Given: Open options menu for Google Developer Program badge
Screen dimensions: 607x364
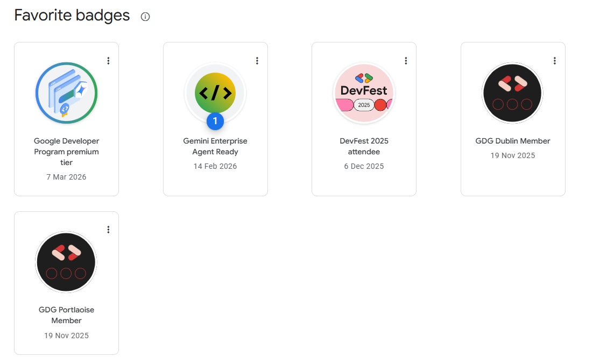Looking at the screenshot, I should [108, 61].
